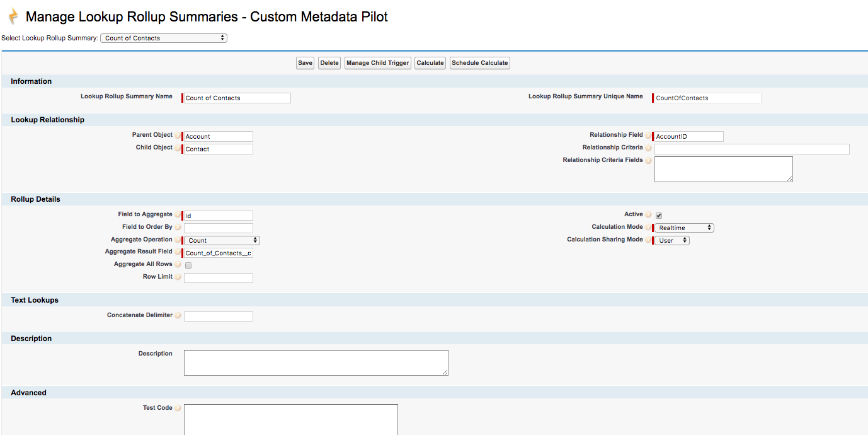Viewport: 868px width, 435px height.
Task: Open help for Child Object field
Action: tap(178, 148)
